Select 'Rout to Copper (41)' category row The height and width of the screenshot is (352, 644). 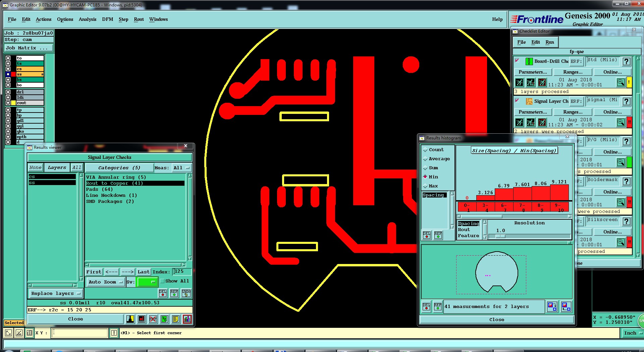pos(135,183)
